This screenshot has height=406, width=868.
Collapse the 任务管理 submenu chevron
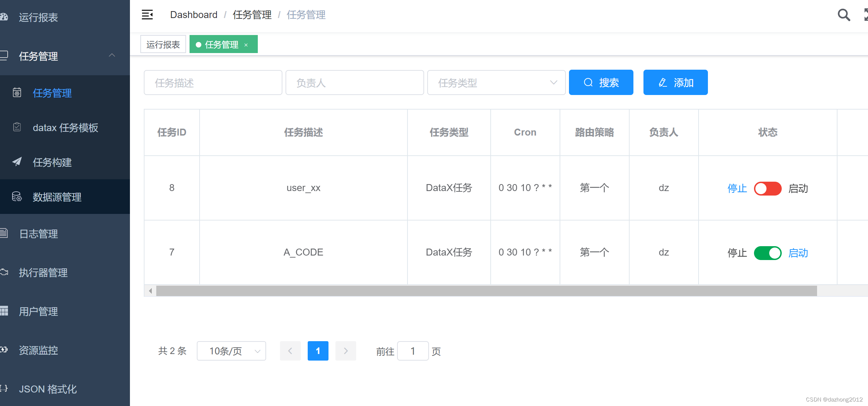(x=112, y=55)
